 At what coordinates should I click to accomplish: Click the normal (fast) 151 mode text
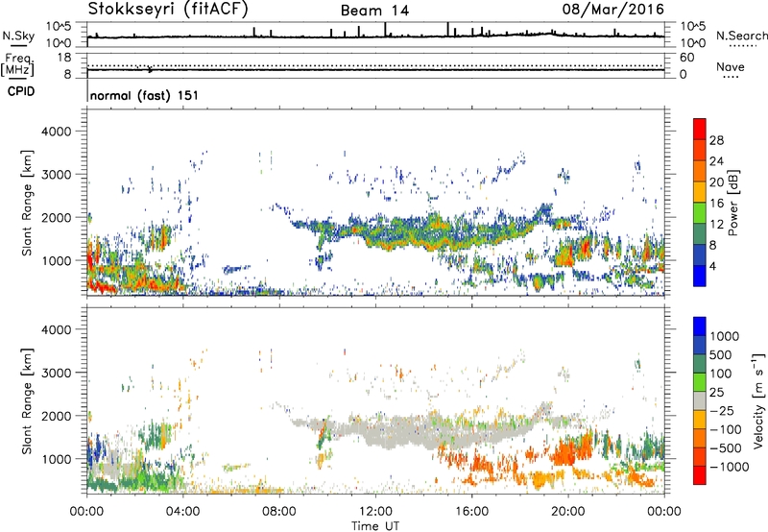[x=145, y=95]
